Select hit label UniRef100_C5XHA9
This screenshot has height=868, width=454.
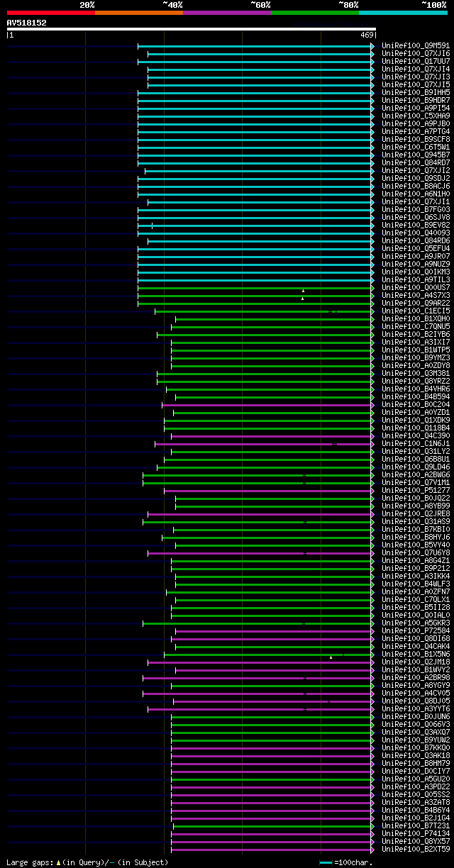click(416, 116)
